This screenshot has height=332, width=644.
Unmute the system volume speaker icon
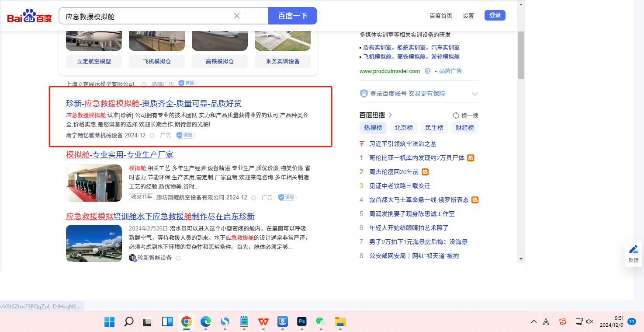589,322
